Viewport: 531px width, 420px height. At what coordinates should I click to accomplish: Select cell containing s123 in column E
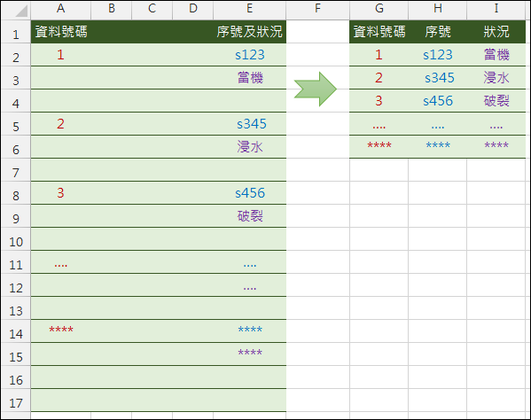click(x=250, y=55)
